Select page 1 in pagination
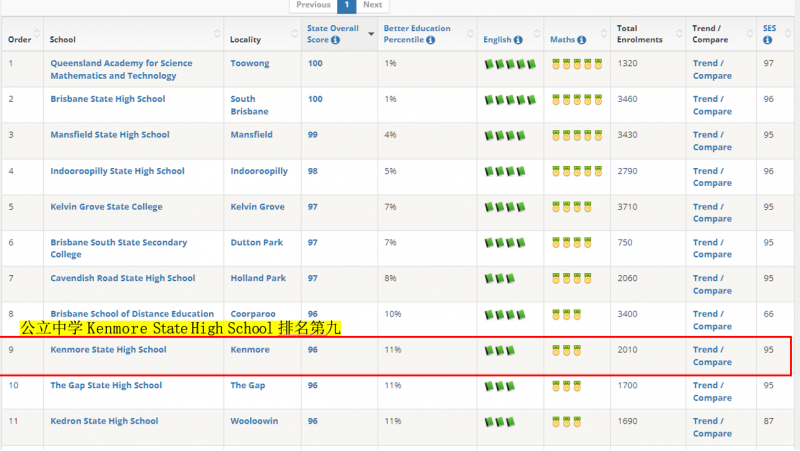 (x=346, y=5)
